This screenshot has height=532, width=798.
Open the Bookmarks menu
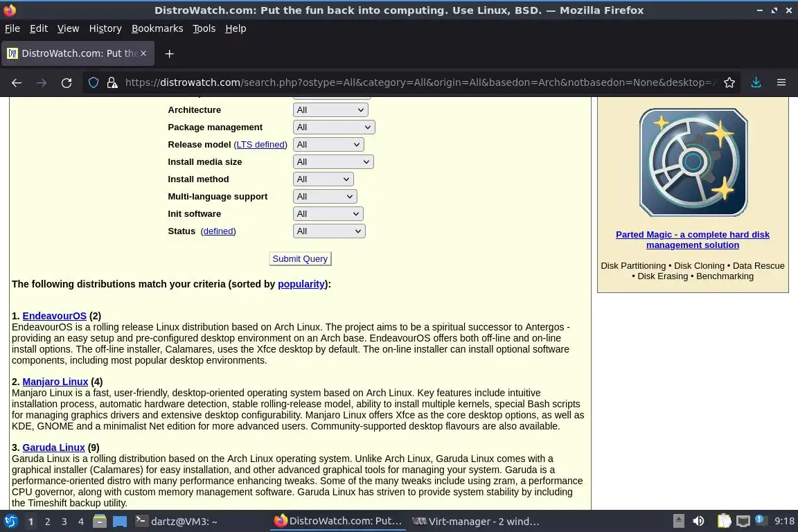157,28
